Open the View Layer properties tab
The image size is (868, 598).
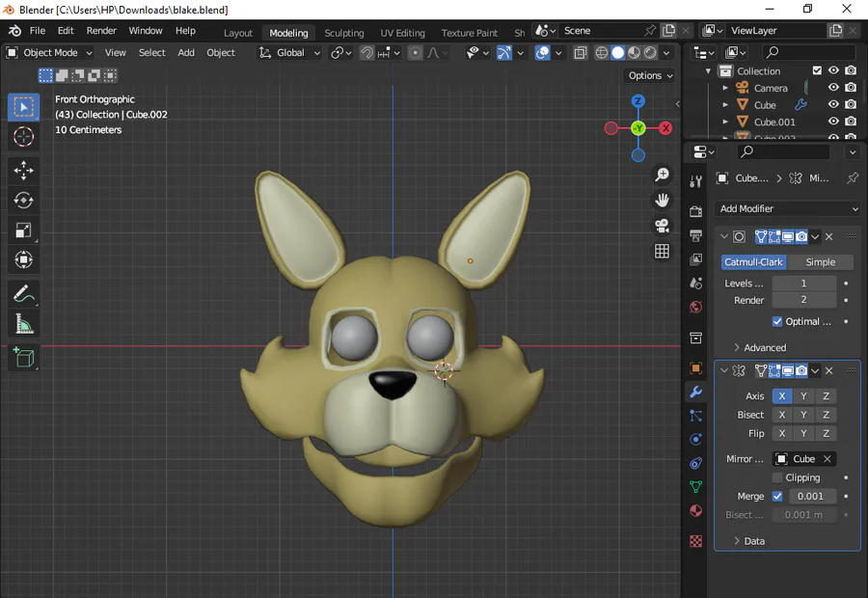(695, 259)
